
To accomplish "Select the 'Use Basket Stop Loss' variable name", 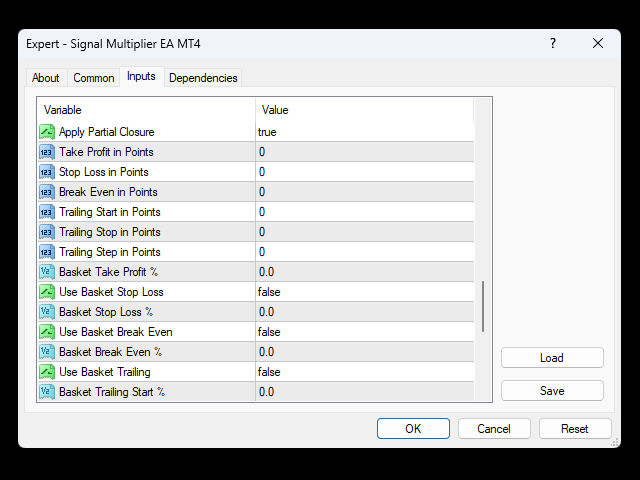I will pos(111,292).
